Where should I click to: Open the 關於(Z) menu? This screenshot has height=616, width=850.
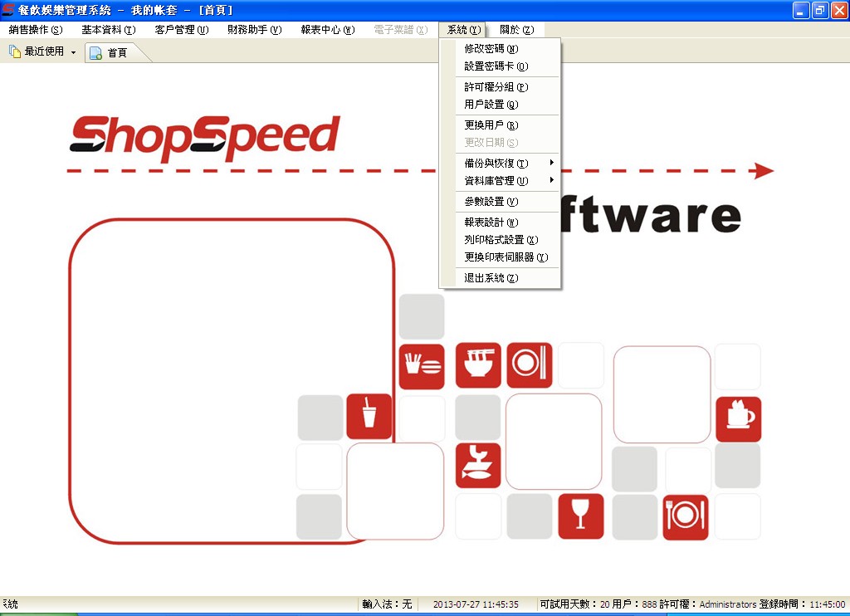click(516, 30)
